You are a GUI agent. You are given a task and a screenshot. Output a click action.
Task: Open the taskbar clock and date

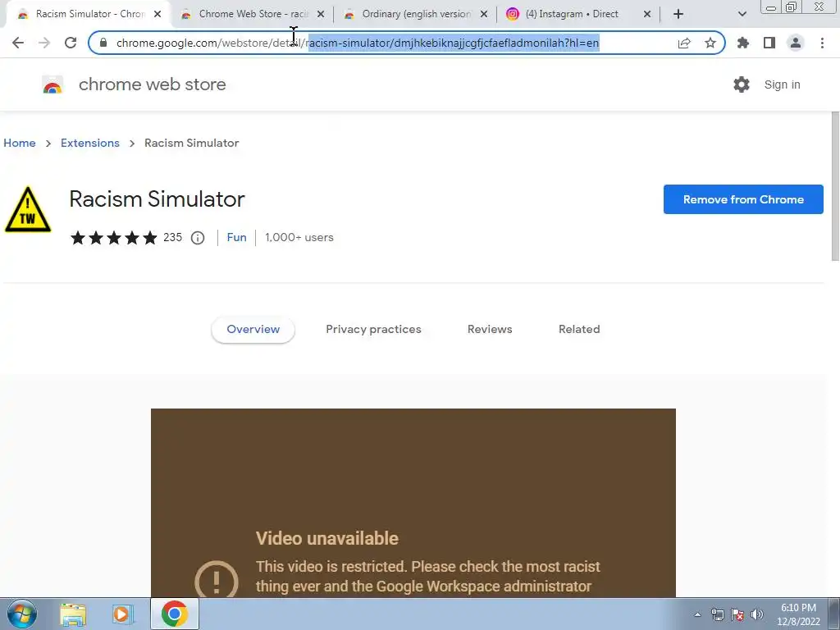798,614
